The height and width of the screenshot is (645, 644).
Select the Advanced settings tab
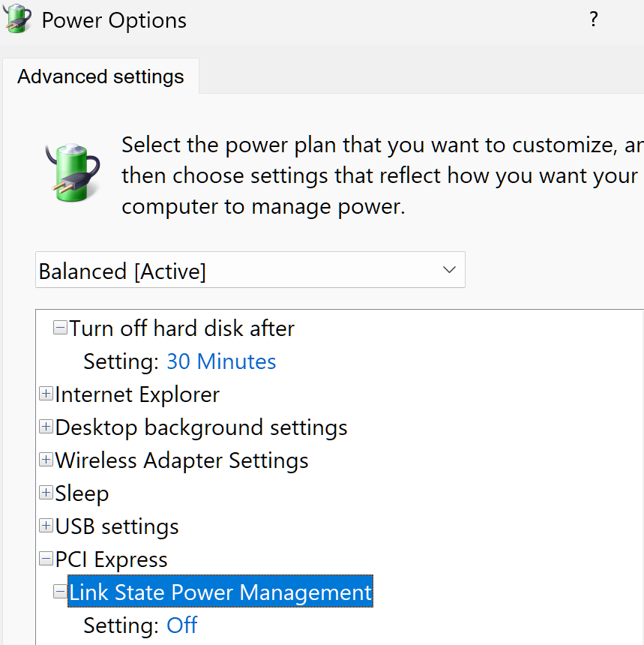100,76
